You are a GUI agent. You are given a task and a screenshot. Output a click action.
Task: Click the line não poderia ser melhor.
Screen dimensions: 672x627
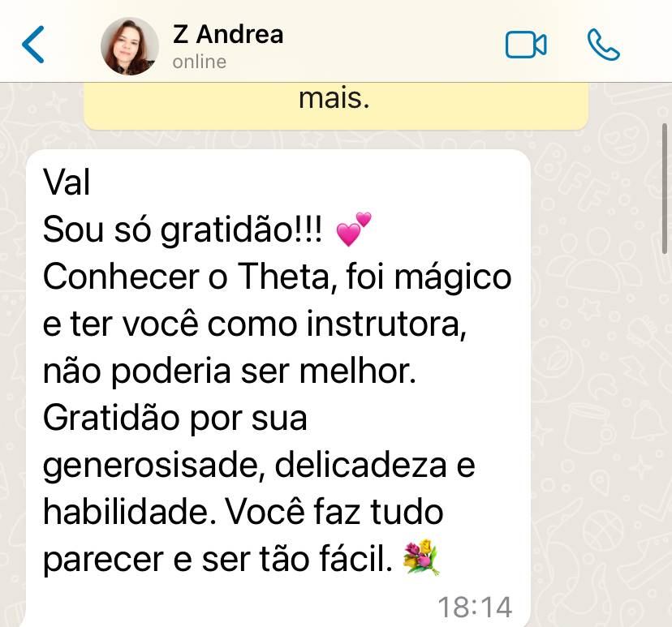(230, 371)
